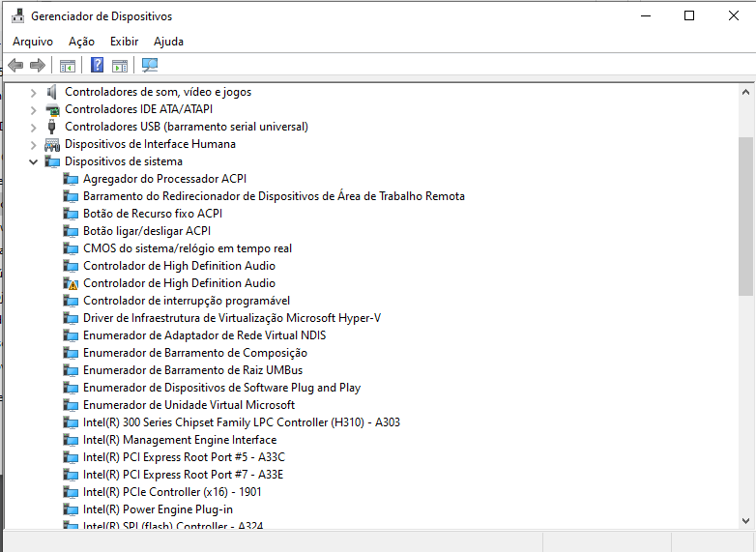The image size is (756, 552).
Task: Select Enumerador de Barramento de Raiz UMBus
Action: tap(192, 370)
